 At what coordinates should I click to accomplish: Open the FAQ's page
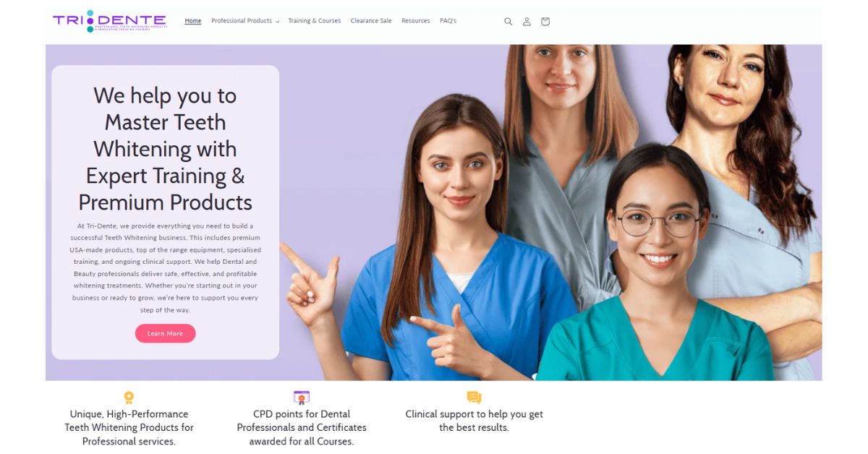[448, 21]
